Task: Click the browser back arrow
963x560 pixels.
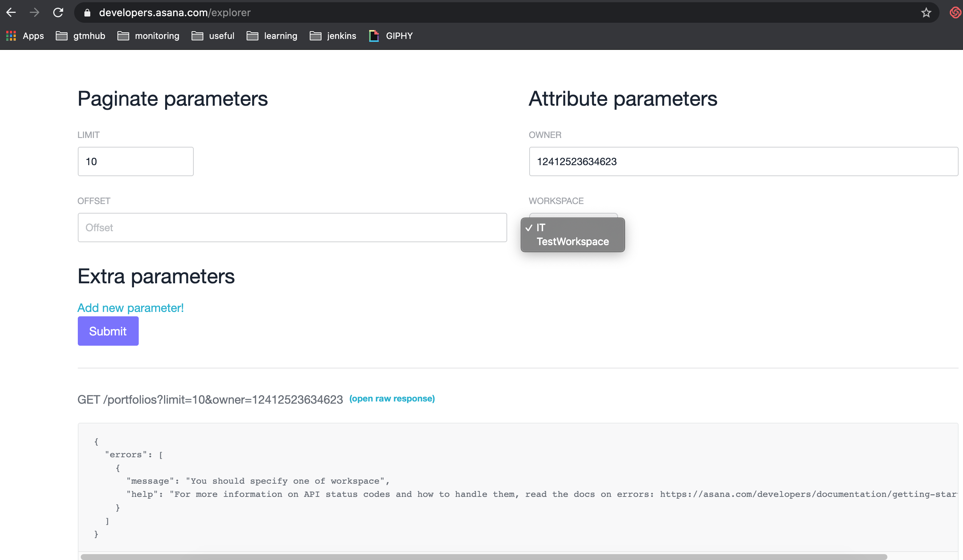Action: tap(11, 12)
